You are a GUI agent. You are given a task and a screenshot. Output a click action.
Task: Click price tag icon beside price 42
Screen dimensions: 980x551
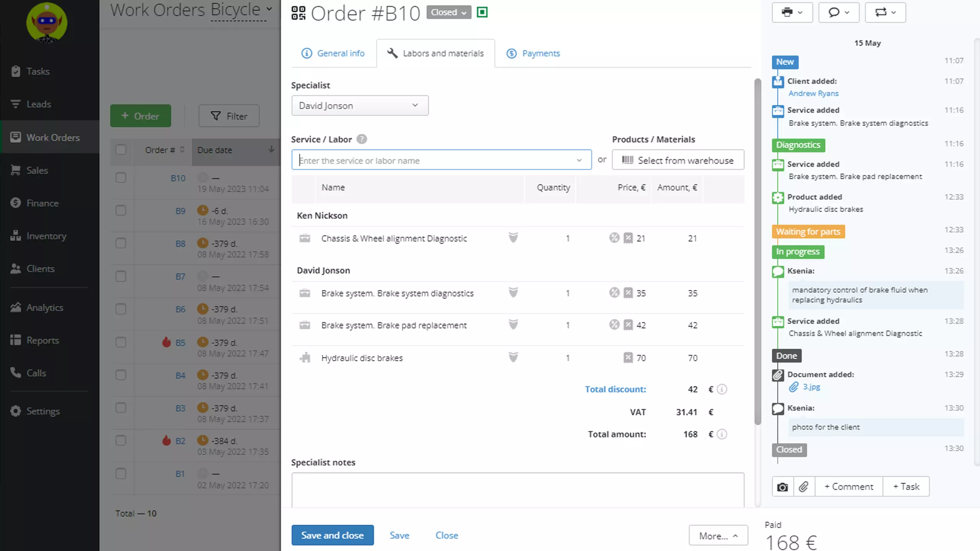pyautogui.click(x=628, y=325)
